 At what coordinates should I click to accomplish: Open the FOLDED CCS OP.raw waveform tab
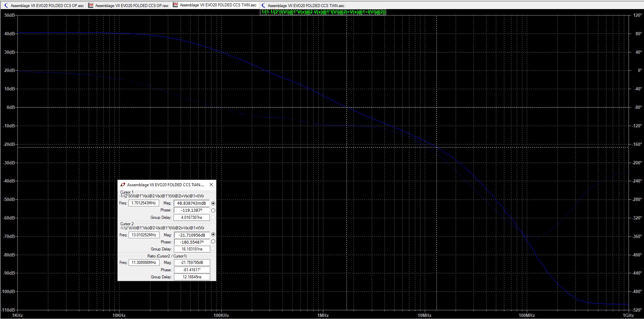(128, 5)
